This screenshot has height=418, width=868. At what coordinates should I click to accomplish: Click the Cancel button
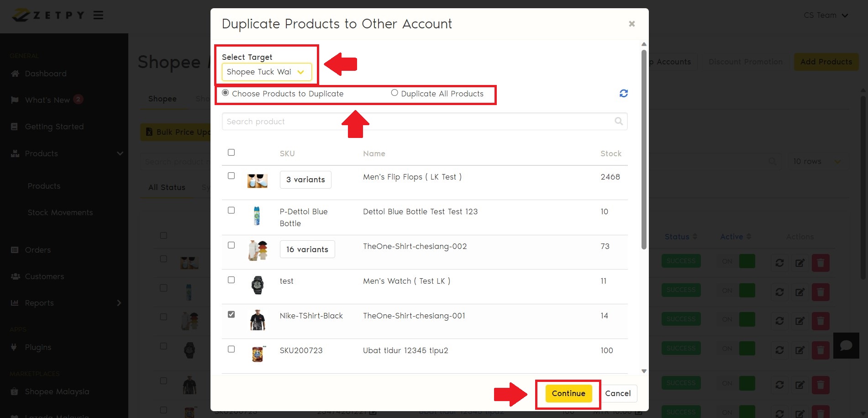click(617, 393)
